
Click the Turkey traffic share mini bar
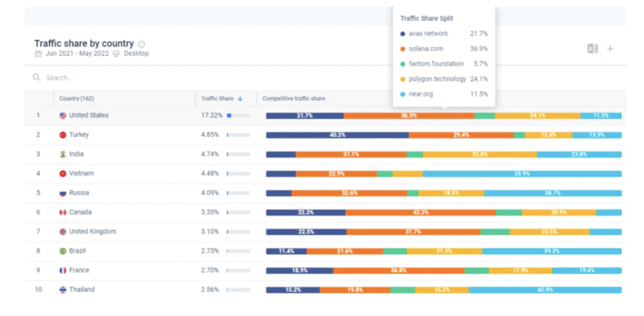click(238, 135)
